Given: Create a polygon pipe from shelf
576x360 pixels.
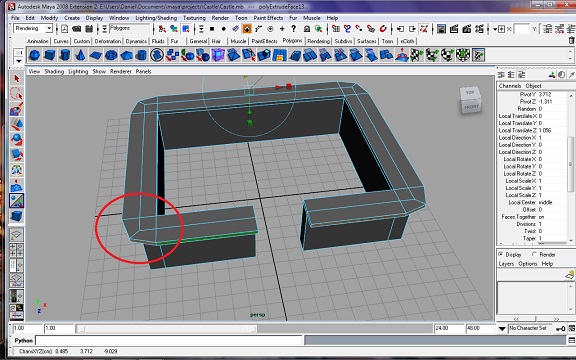Looking at the screenshot, I should [141, 55].
